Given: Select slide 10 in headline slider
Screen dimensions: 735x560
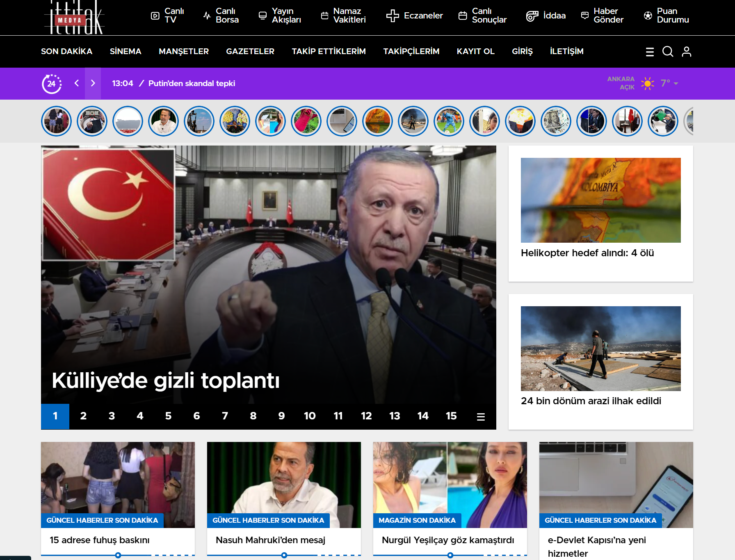Looking at the screenshot, I should [x=310, y=416].
